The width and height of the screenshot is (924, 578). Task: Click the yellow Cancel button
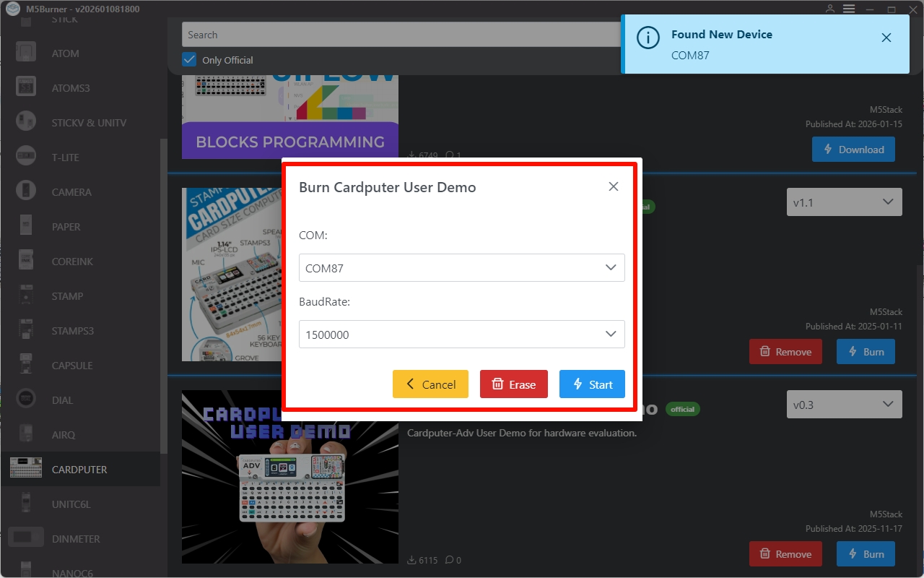point(430,384)
